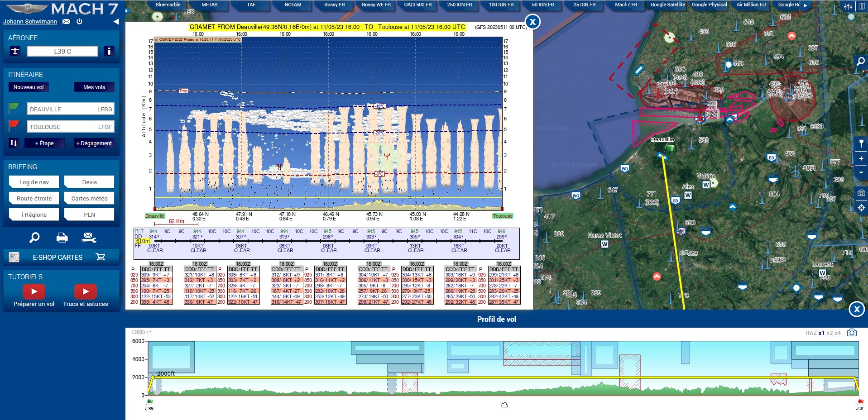Select the METAR tab
The image size is (868, 420).
[210, 5]
